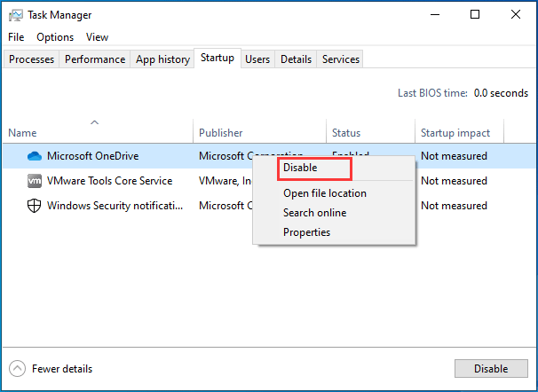Click the 'VMware, In' publisher cell
Viewport: 538px width, 392px height.
pyautogui.click(x=225, y=181)
